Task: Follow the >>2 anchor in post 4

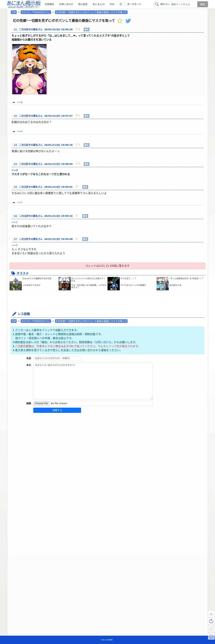Action: [x=15, y=170]
